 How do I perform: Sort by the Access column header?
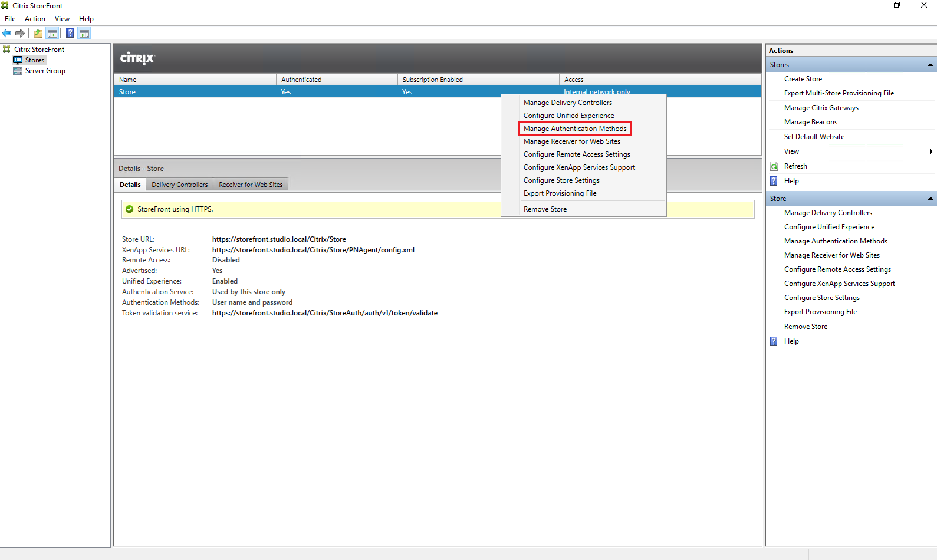[660, 80]
